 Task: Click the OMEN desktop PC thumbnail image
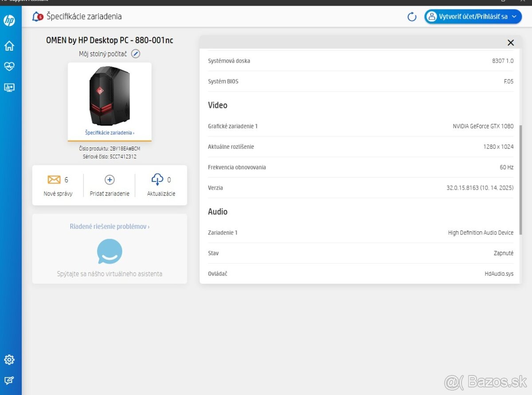coord(110,96)
